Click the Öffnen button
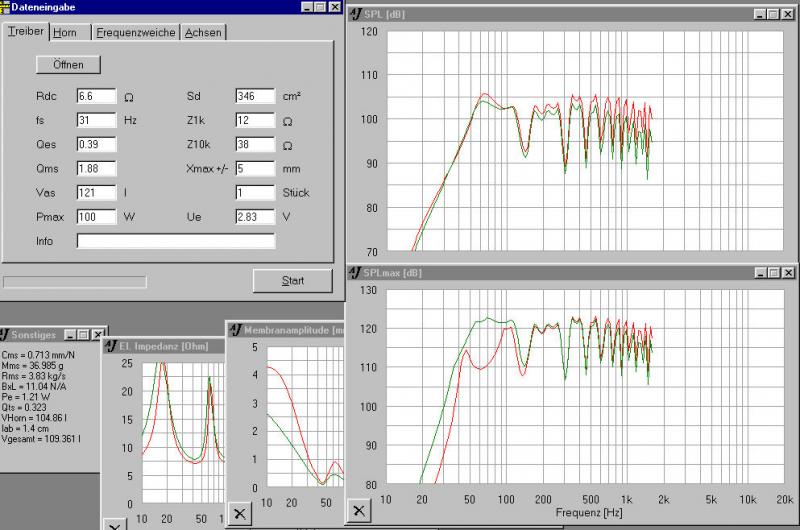The height and width of the screenshot is (530, 800). (68, 64)
